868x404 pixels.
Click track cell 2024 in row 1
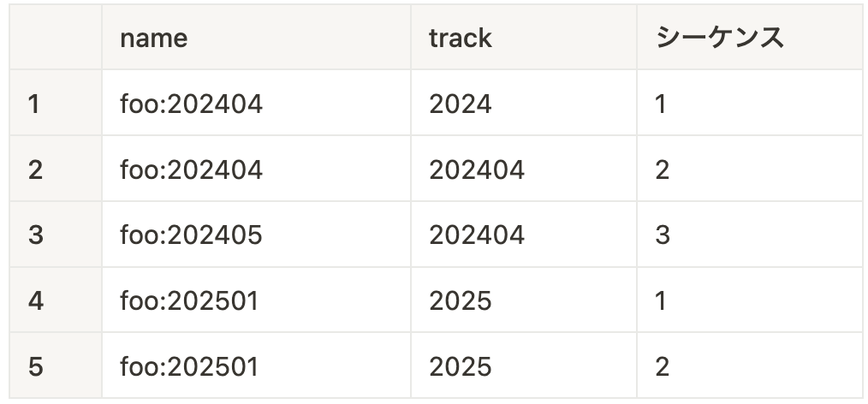click(524, 103)
